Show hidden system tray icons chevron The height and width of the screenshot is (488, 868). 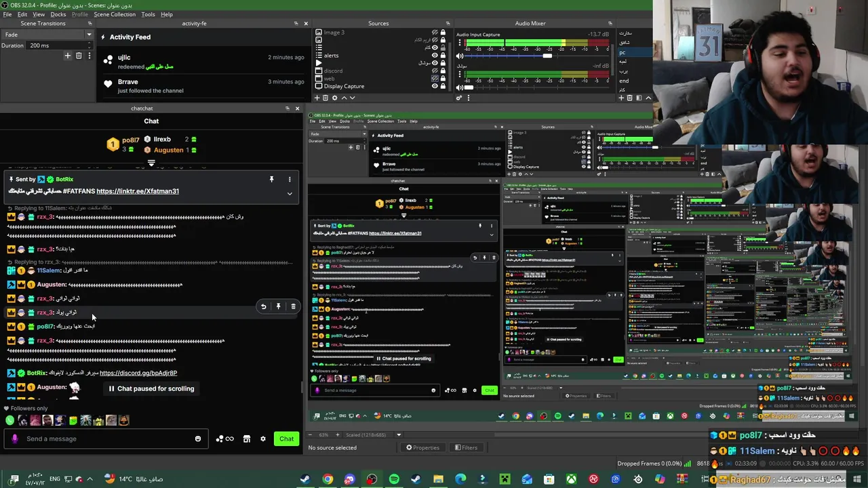(90, 479)
